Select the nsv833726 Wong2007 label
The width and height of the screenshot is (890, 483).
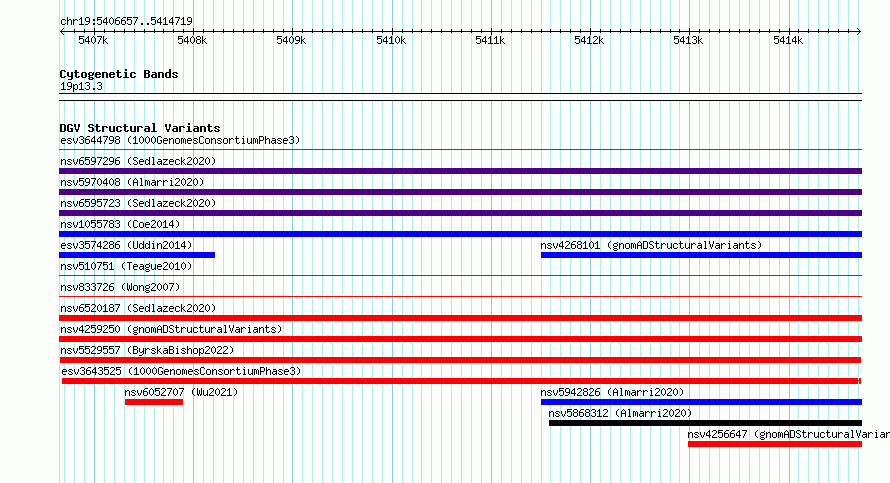pyautogui.click(x=120, y=287)
